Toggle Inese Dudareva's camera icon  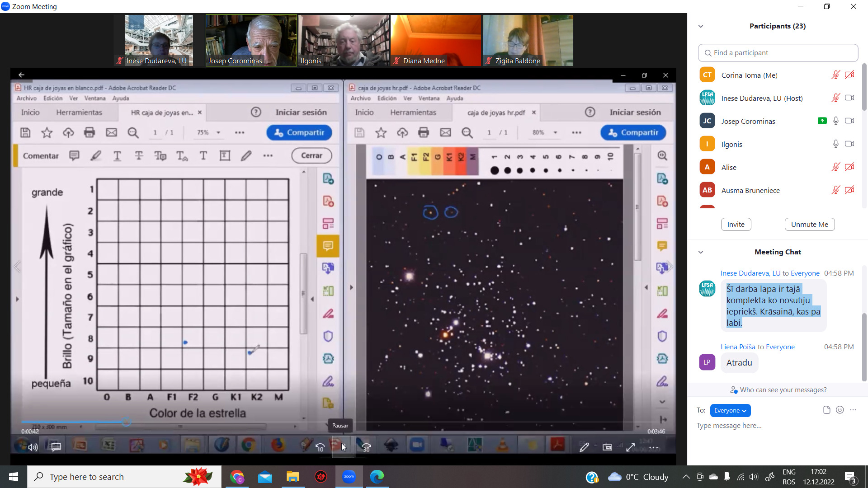coord(849,98)
